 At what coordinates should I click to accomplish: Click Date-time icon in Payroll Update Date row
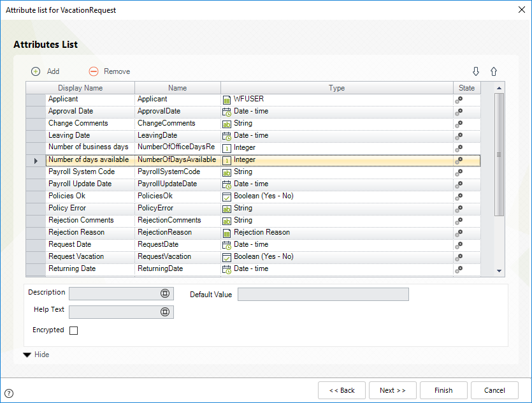[x=227, y=184]
